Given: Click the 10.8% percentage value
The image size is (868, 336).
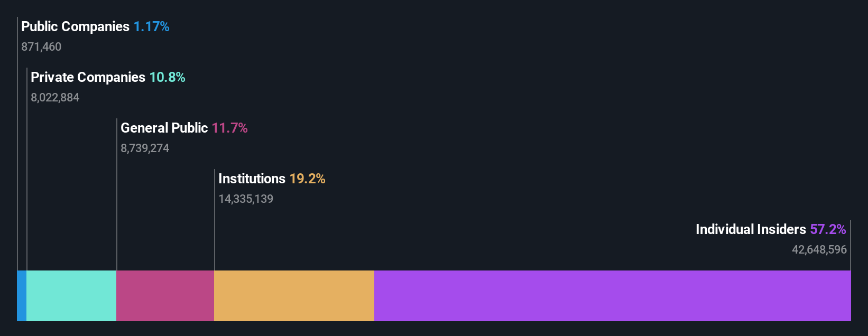Looking at the screenshot, I should [x=167, y=77].
